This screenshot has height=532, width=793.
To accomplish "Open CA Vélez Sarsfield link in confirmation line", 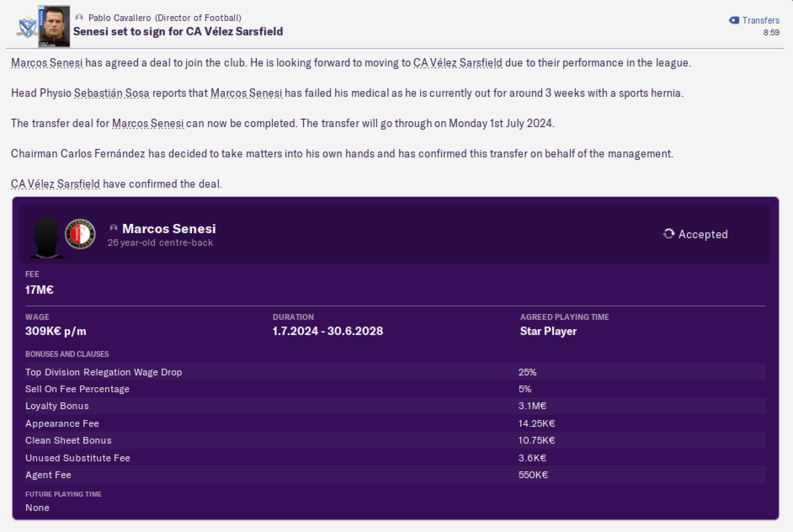I will pos(56,184).
